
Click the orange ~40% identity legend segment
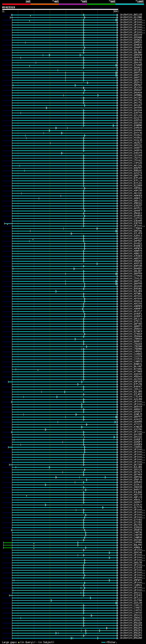(x=45, y=4)
